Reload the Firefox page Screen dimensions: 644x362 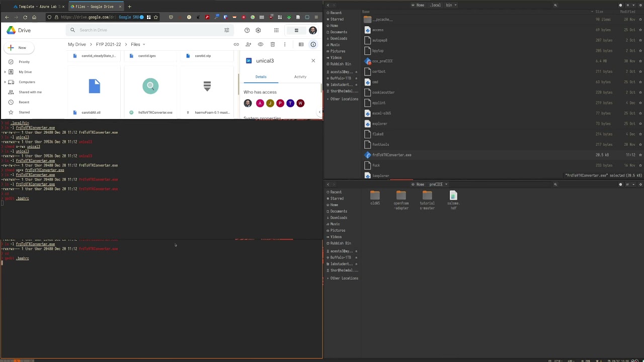coord(25,17)
